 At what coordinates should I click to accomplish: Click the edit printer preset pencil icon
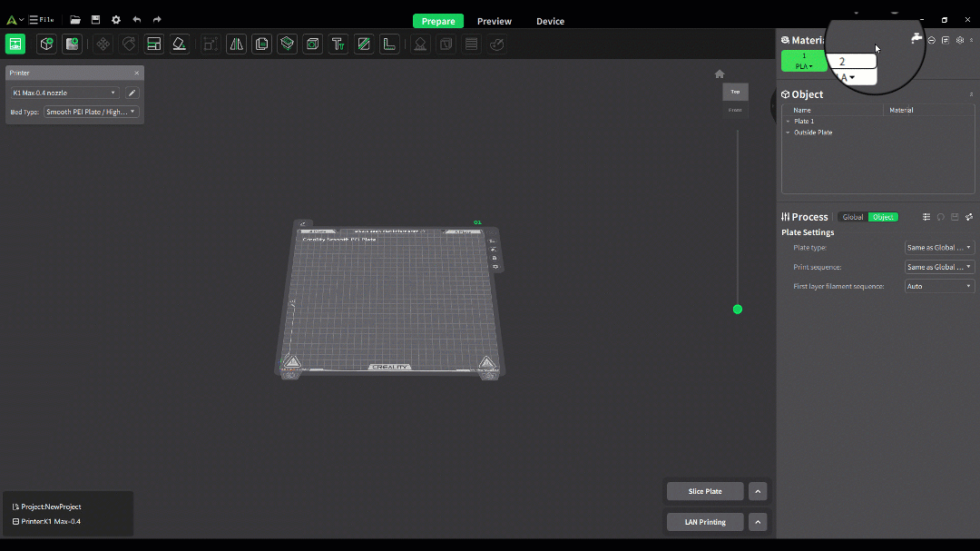click(x=132, y=93)
